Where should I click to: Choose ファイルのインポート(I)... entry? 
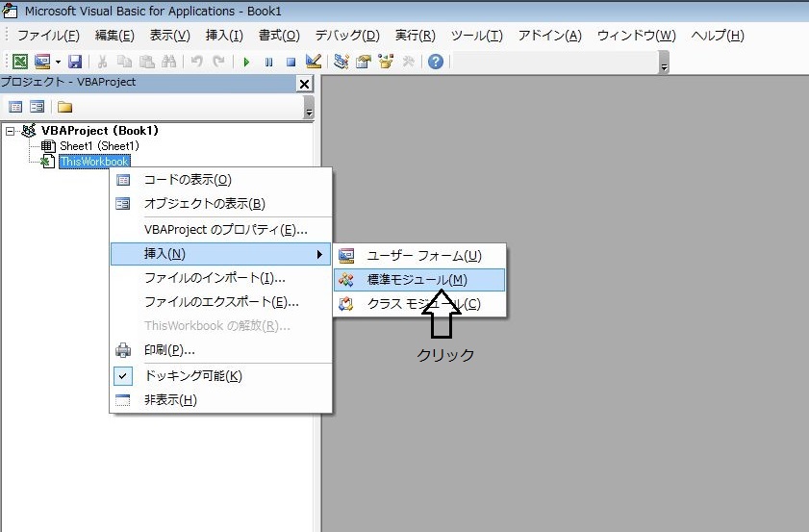pyautogui.click(x=221, y=278)
